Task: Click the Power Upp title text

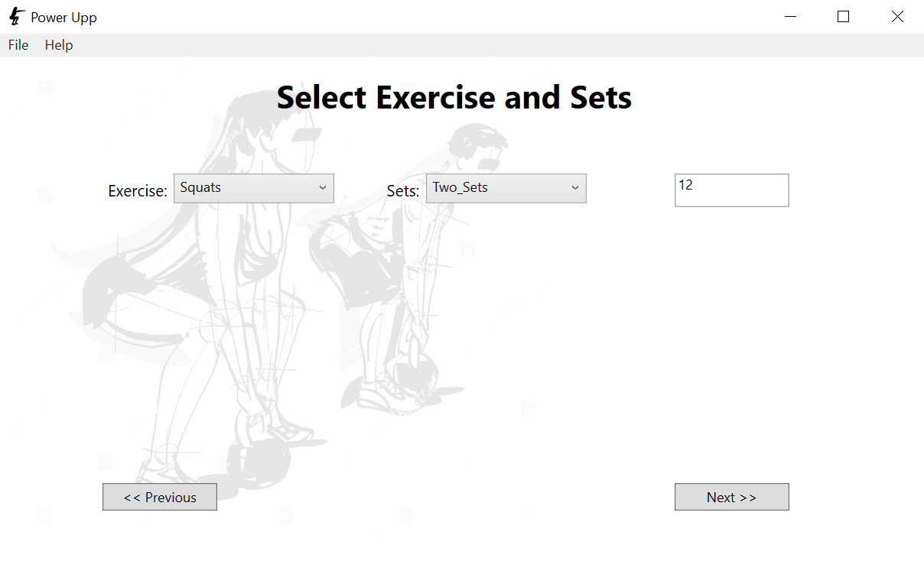Action: 63,16
